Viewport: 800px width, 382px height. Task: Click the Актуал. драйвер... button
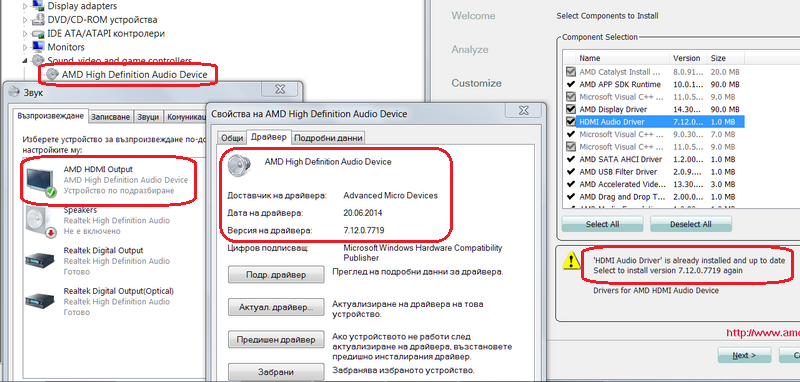(x=276, y=308)
